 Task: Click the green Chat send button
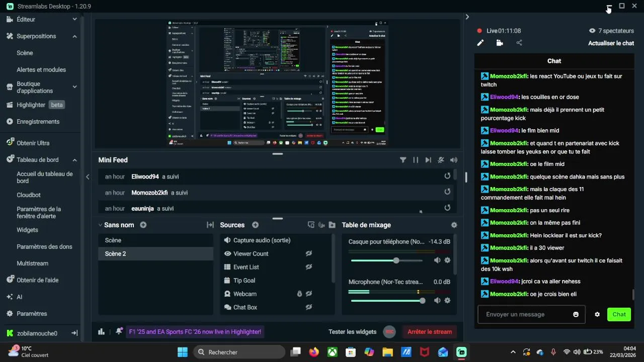coord(619,314)
